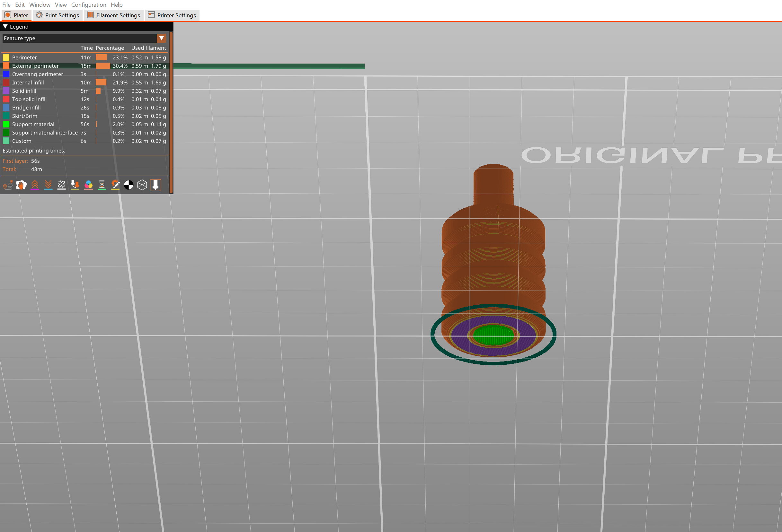This screenshot has width=782, height=532.
Task: Switch to the Print Settings tab
Action: coord(58,15)
